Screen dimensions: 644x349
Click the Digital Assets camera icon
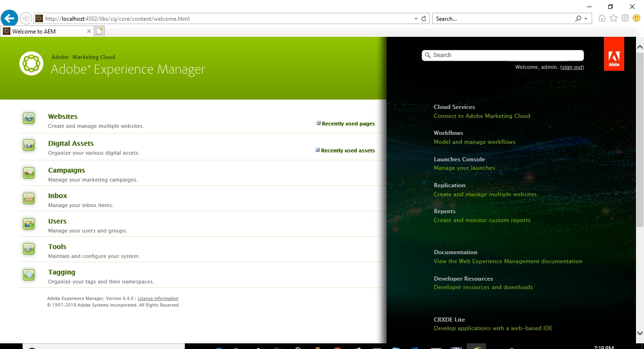(x=29, y=145)
